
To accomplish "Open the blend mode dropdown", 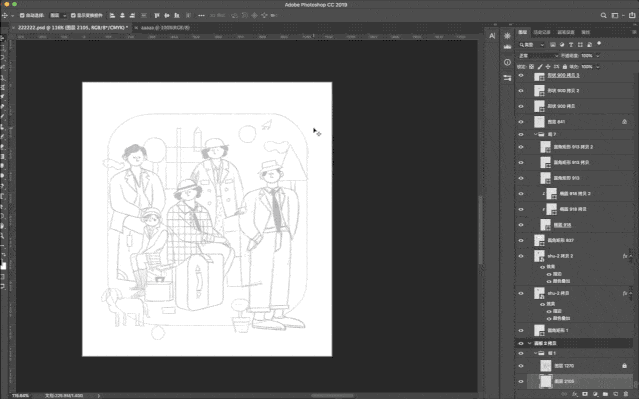I will tap(538, 55).
